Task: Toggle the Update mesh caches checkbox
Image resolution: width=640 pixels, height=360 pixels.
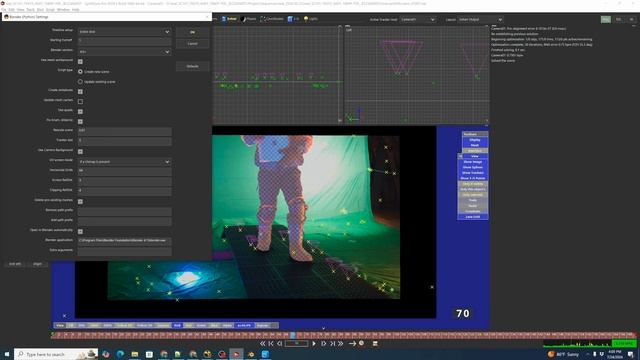Action: tap(80, 101)
